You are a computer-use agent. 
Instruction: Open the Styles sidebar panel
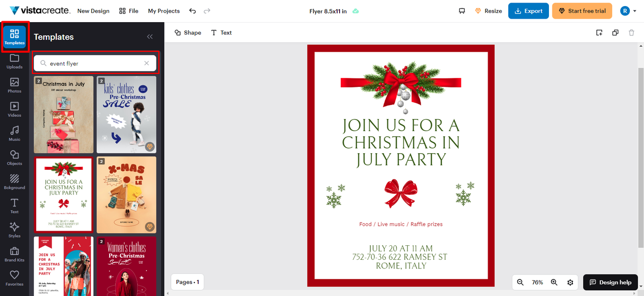(x=15, y=230)
